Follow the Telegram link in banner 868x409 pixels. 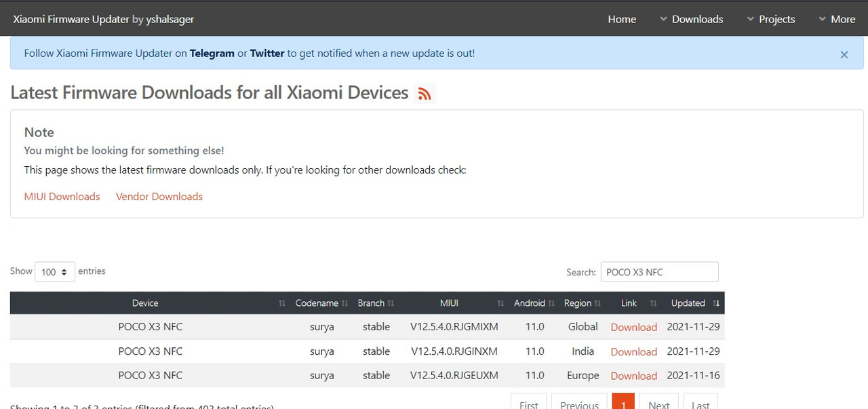212,53
